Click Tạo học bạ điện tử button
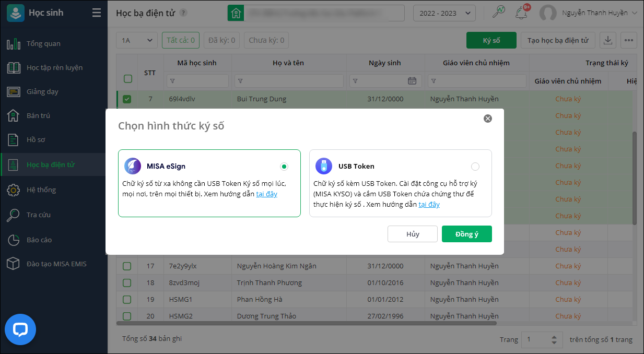Screen dimensions: 644x354 click(x=558, y=40)
